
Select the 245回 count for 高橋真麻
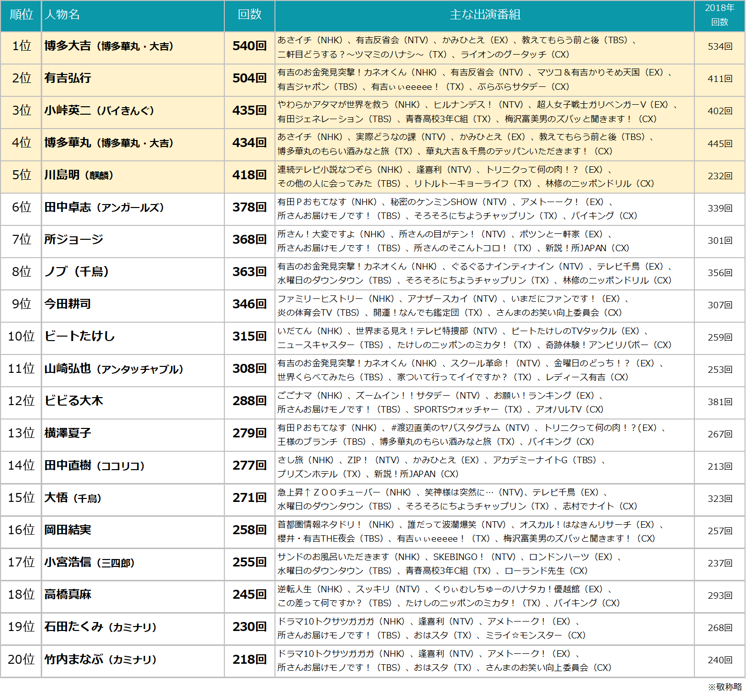point(249,595)
